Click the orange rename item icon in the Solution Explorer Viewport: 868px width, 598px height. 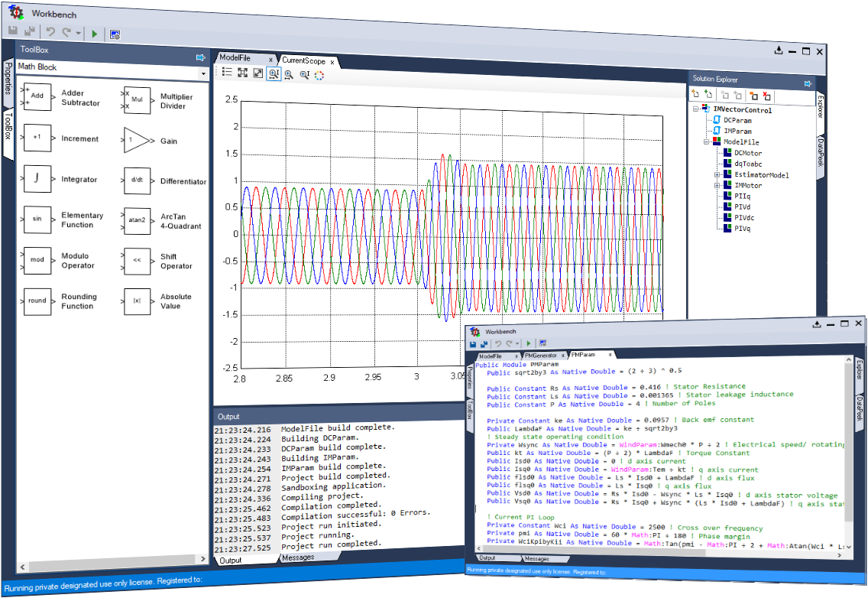click(753, 96)
